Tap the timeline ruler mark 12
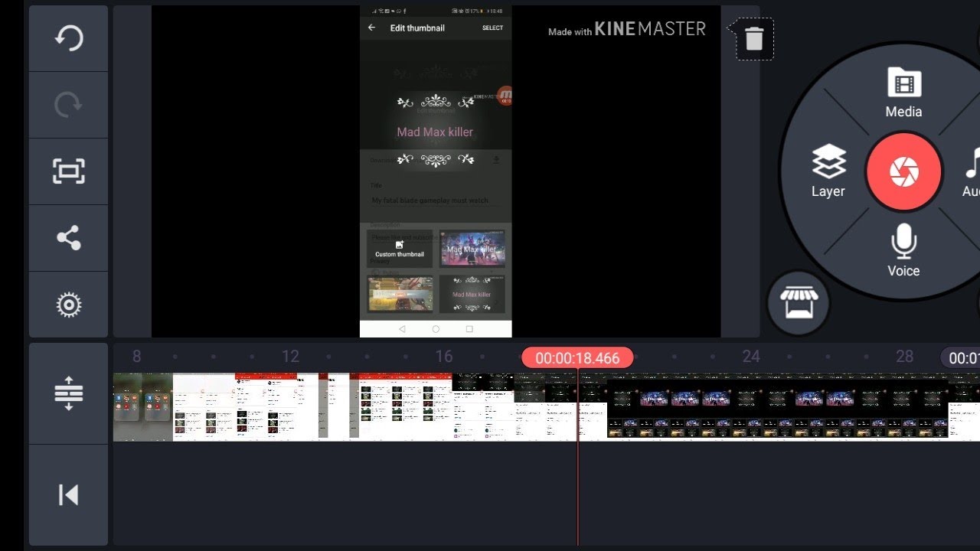The height and width of the screenshot is (551, 980). tap(290, 357)
